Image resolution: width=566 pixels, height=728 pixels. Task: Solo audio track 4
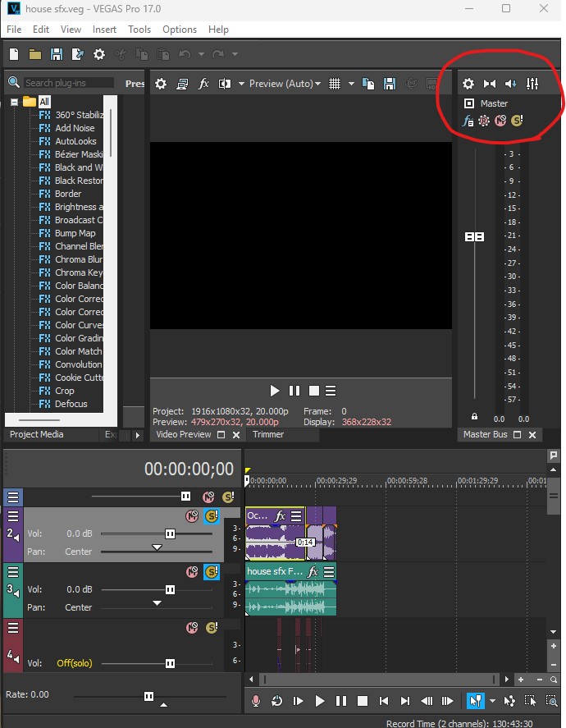coord(212,628)
